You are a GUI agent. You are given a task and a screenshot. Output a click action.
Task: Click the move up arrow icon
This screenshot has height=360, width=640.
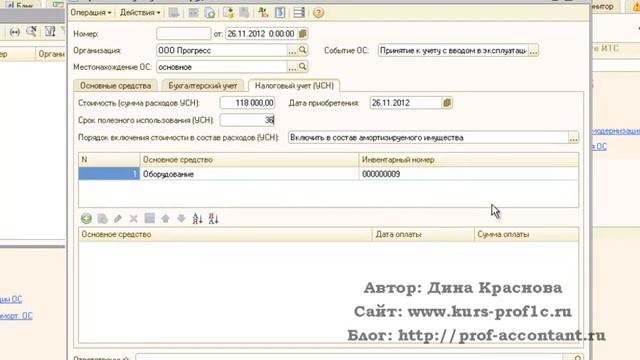165,219
